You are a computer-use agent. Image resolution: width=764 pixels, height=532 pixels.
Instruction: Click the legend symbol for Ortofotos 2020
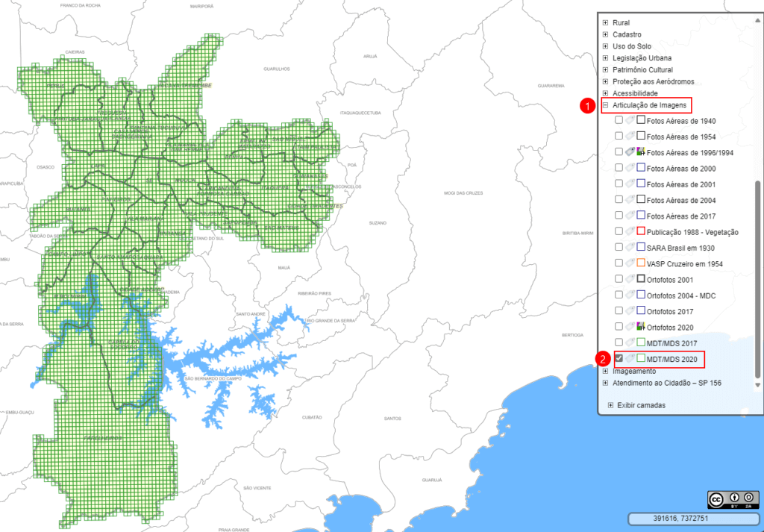640,326
